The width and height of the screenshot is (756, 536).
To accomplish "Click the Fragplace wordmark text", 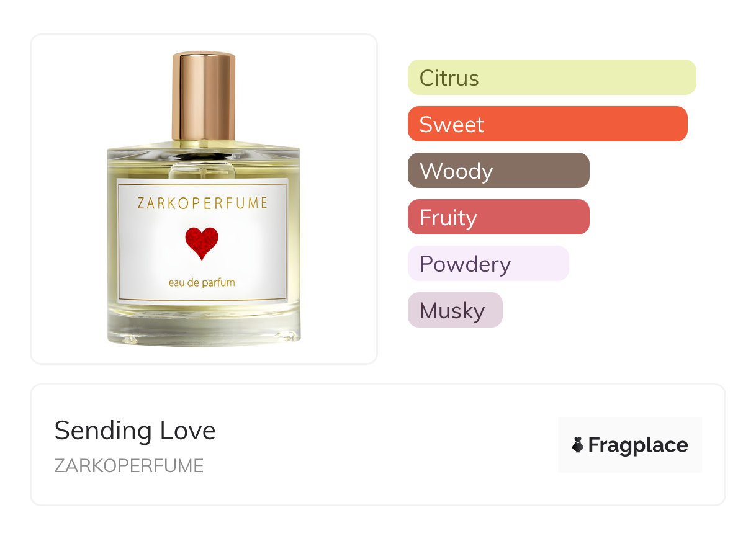I will tap(638, 445).
